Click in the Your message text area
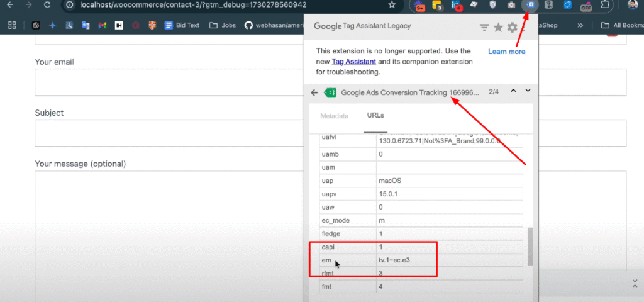Screen dimensions: 644x302 [169, 237]
